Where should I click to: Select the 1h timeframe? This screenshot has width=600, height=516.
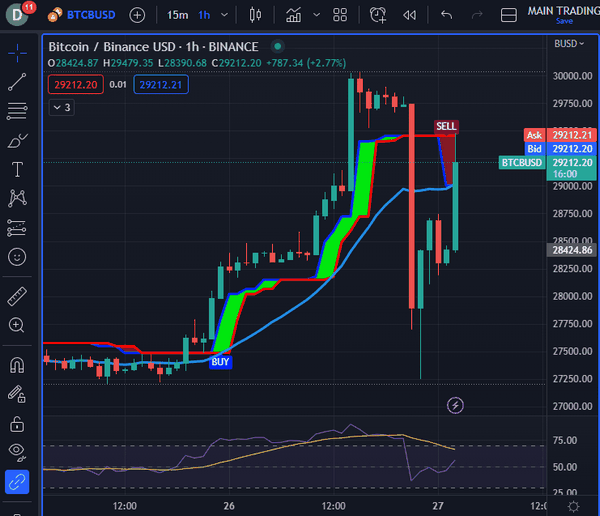click(x=204, y=15)
